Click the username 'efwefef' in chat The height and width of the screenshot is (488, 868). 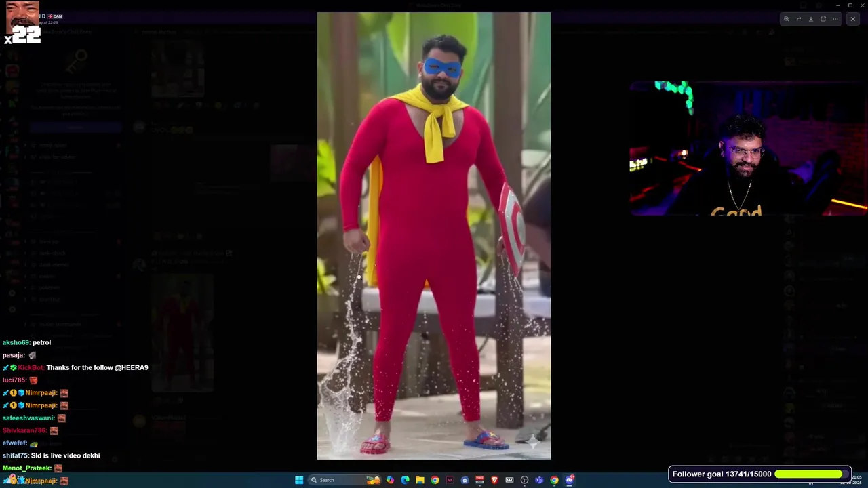(14, 443)
